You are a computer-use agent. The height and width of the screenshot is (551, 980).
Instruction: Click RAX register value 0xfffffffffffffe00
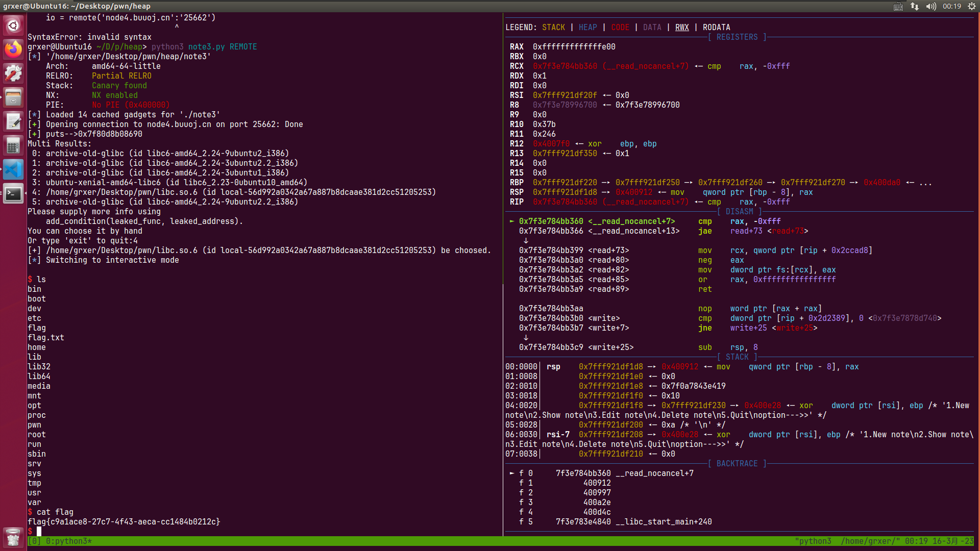pyautogui.click(x=574, y=47)
